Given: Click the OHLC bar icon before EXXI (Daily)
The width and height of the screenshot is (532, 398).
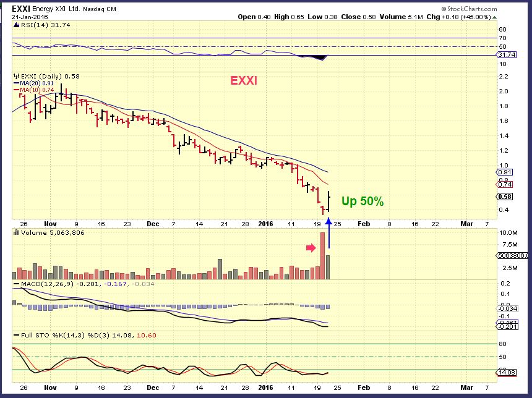Looking at the screenshot, I should (16, 76).
